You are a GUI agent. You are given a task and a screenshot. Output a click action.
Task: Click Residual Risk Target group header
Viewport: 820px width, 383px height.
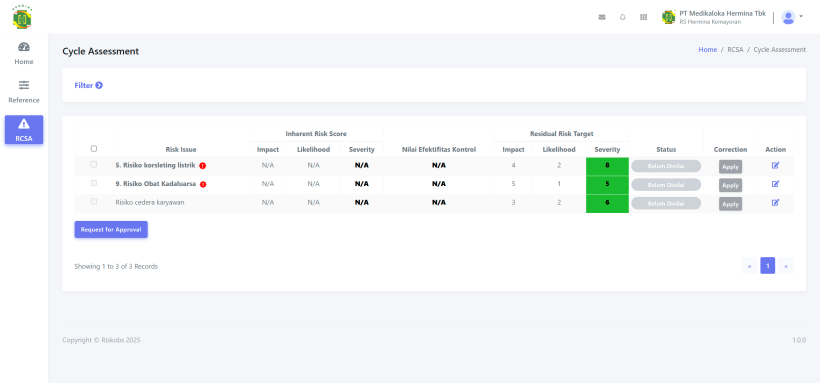[561, 134]
